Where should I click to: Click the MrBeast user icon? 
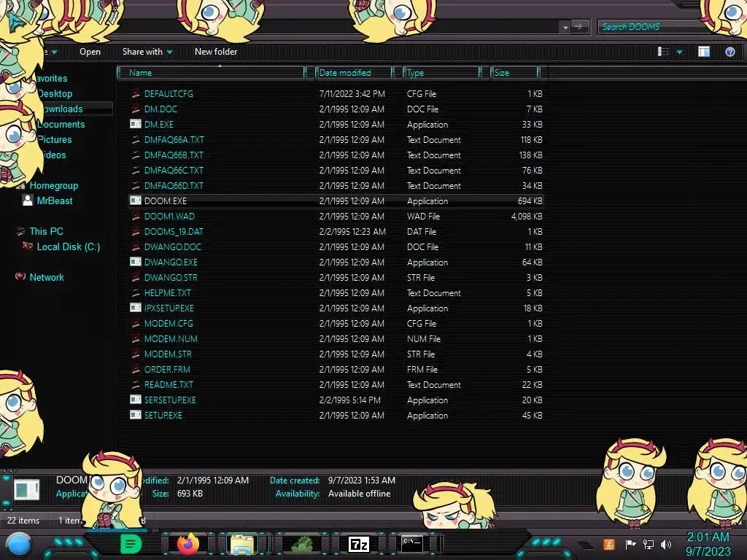[x=28, y=201]
